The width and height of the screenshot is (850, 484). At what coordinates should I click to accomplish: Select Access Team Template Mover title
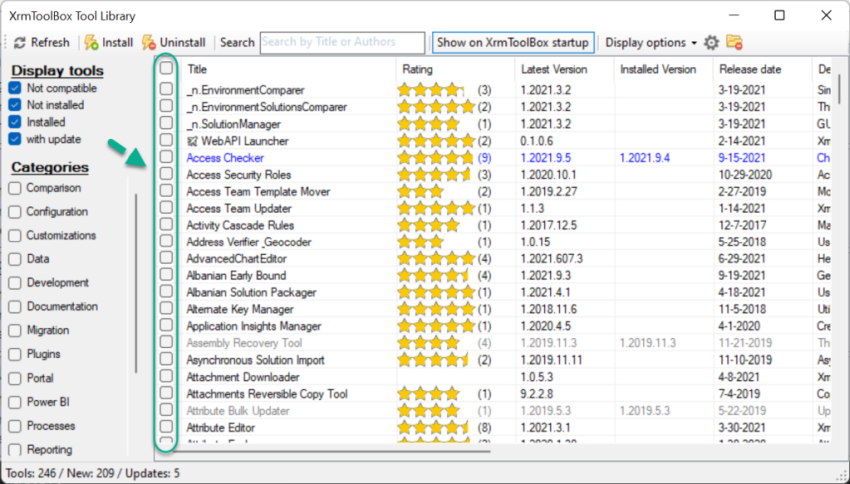[x=258, y=191]
